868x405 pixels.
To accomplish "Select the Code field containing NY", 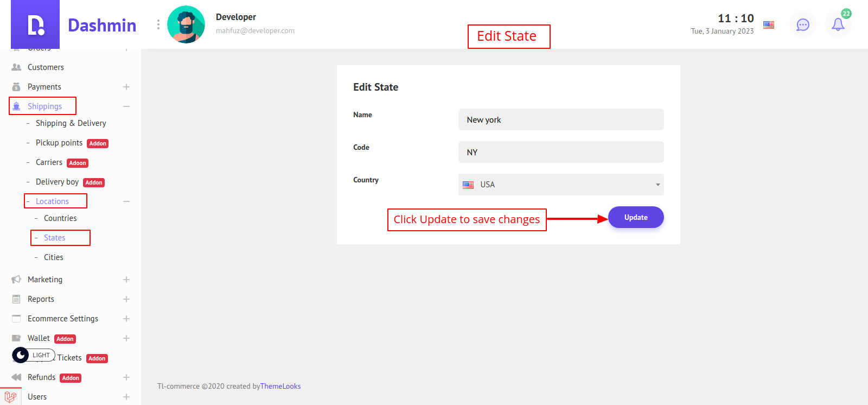I will (x=560, y=152).
